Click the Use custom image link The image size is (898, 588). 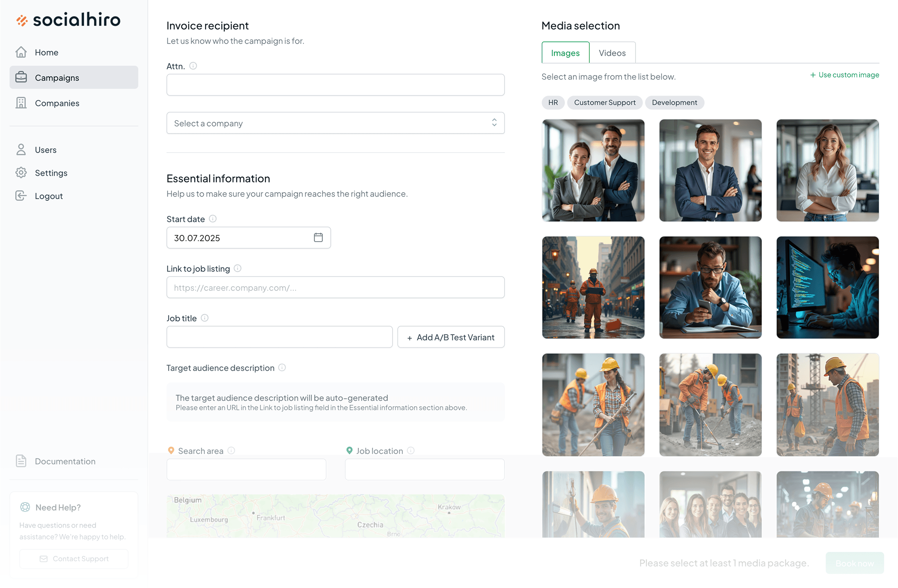point(844,75)
